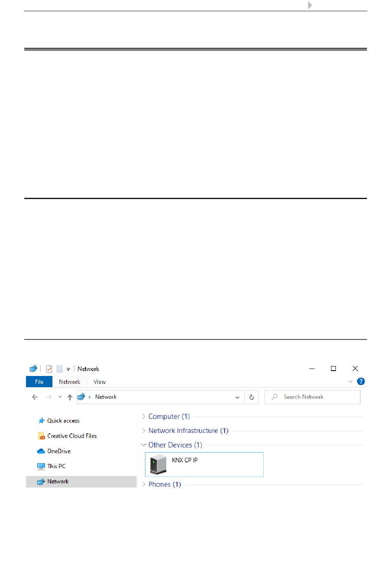This screenshot has height=578, width=392.
Task: Maximize the Network window
Action: point(333,369)
